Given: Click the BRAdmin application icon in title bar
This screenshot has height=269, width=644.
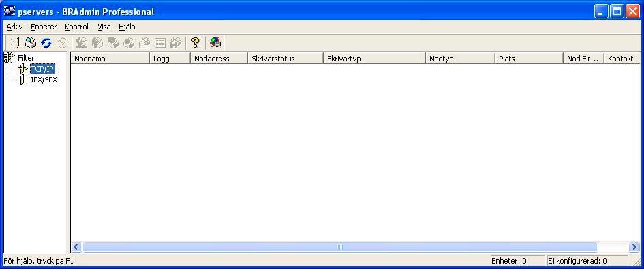Looking at the screenshot, I should 10,12.
